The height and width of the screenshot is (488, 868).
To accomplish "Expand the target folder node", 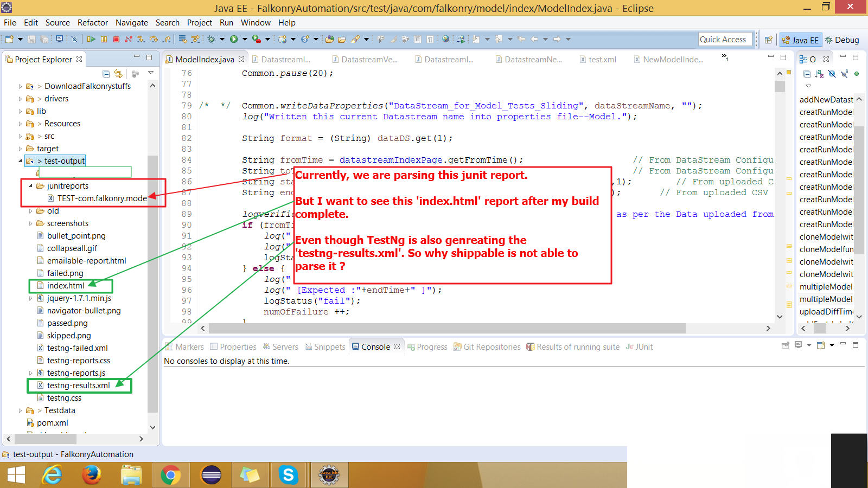I will (21, 149).
